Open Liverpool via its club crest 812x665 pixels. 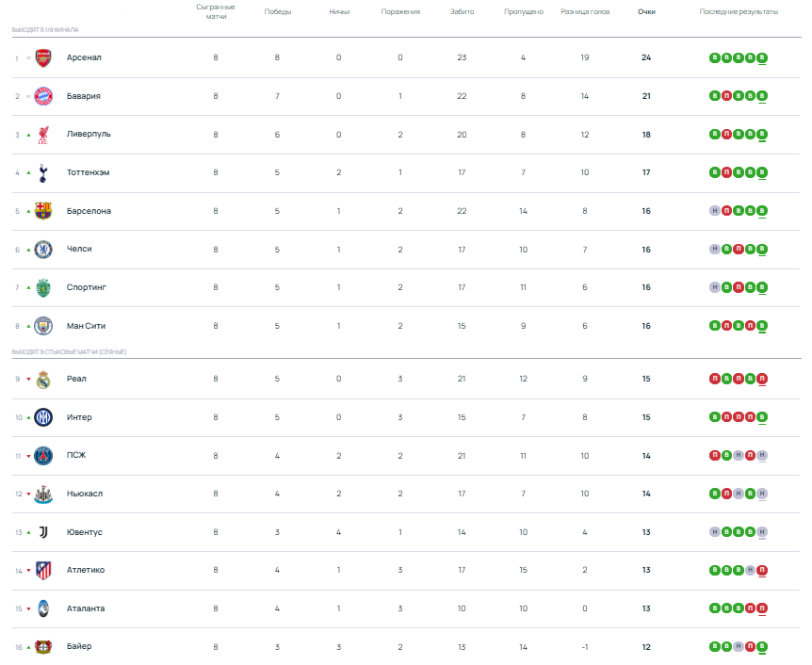[x=43, y=135]
